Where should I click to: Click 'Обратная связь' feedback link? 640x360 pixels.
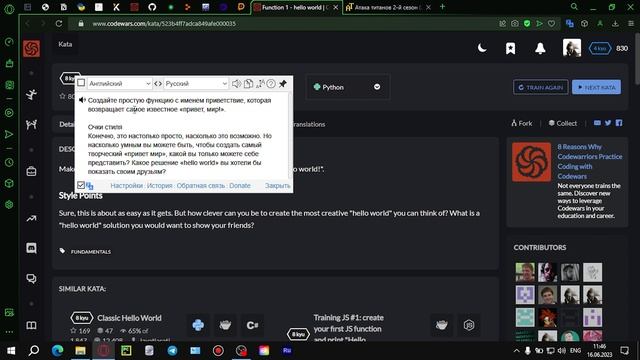(201, 185)
